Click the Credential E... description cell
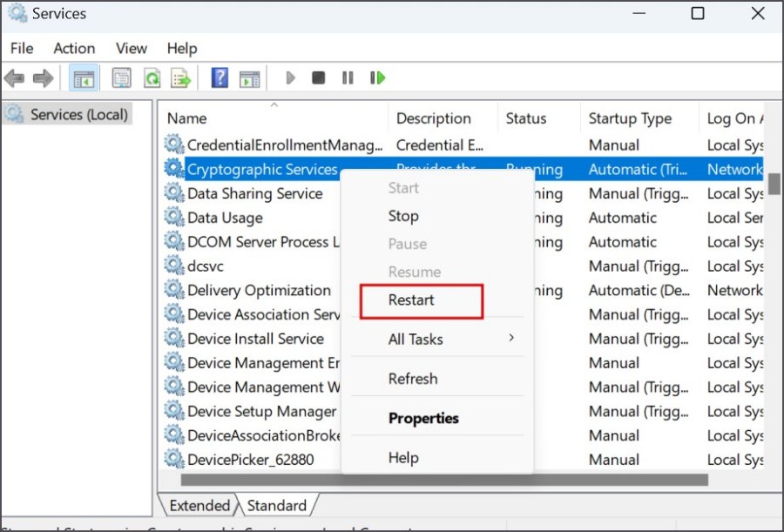This screenshot has height=532, width=784. click(440, 145)
